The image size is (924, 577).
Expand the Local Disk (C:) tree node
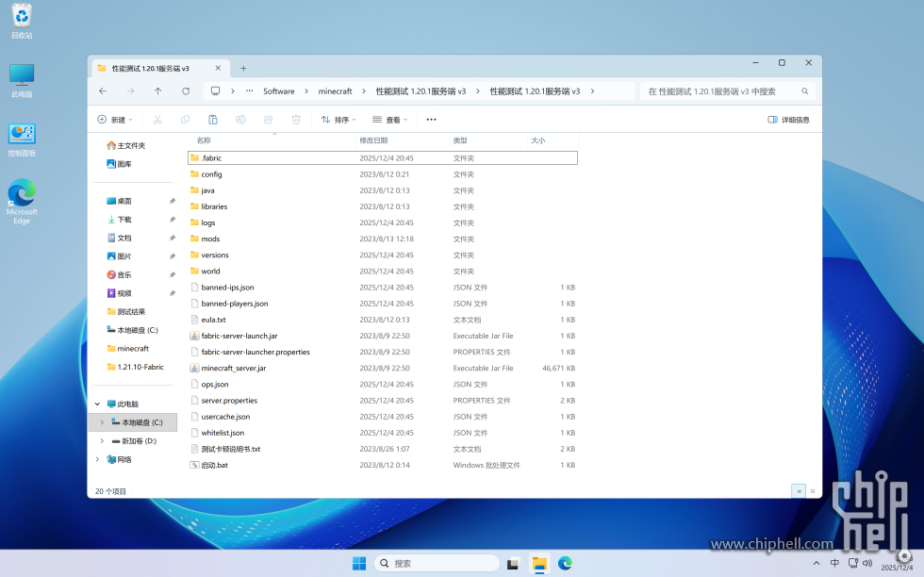tap(102, 422)
